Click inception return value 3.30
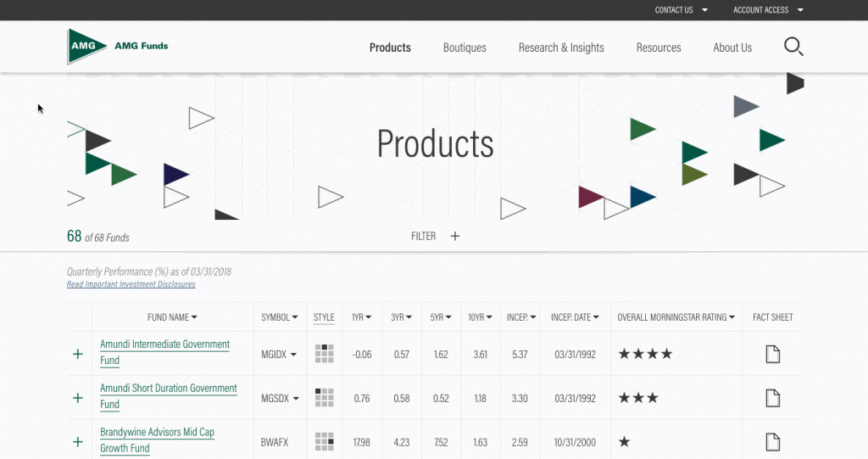The width and height of the screenshot is (868, 459). pos(520,398)
